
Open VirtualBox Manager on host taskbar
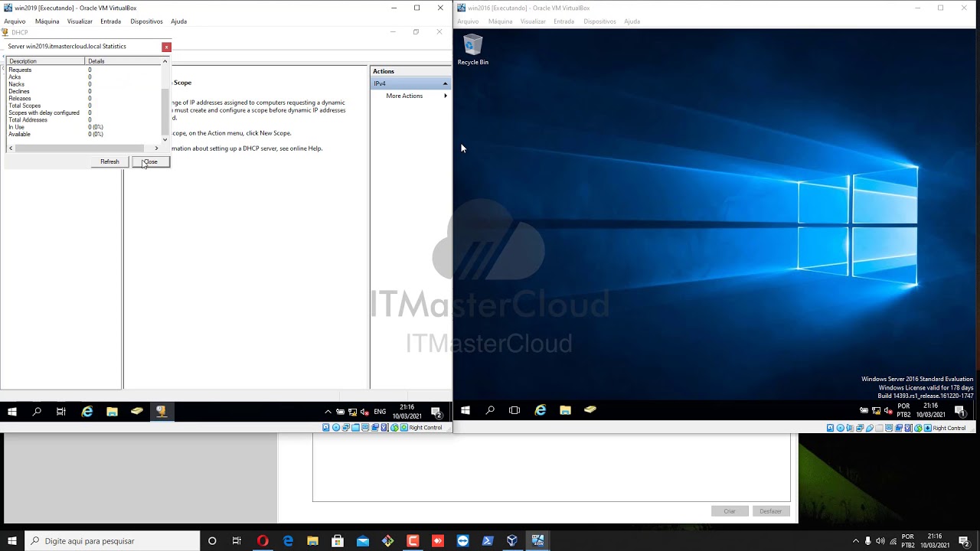click(512, 541)
